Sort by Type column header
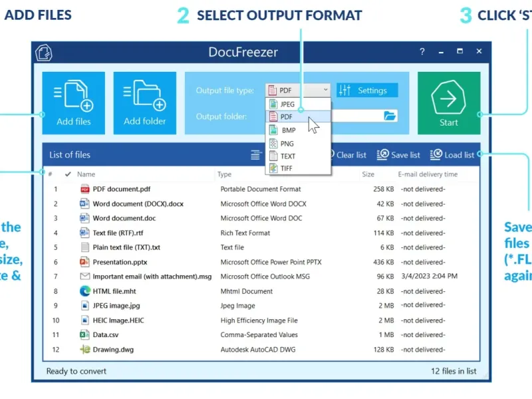The image size is (532, 399). coord(224,174)
